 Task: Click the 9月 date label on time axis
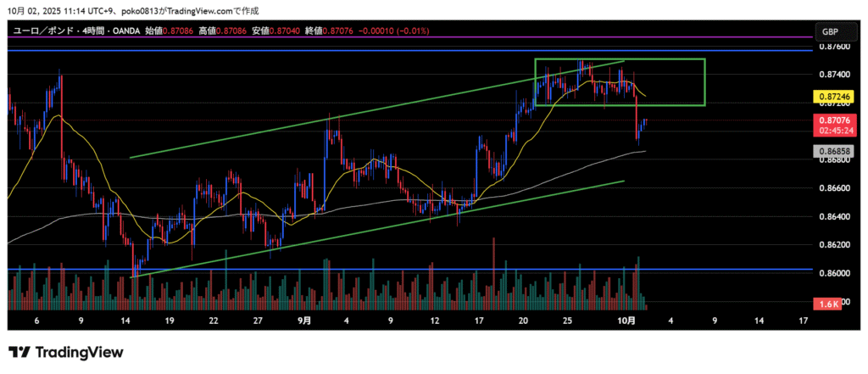pyautogui.click(x=305, y=321)
